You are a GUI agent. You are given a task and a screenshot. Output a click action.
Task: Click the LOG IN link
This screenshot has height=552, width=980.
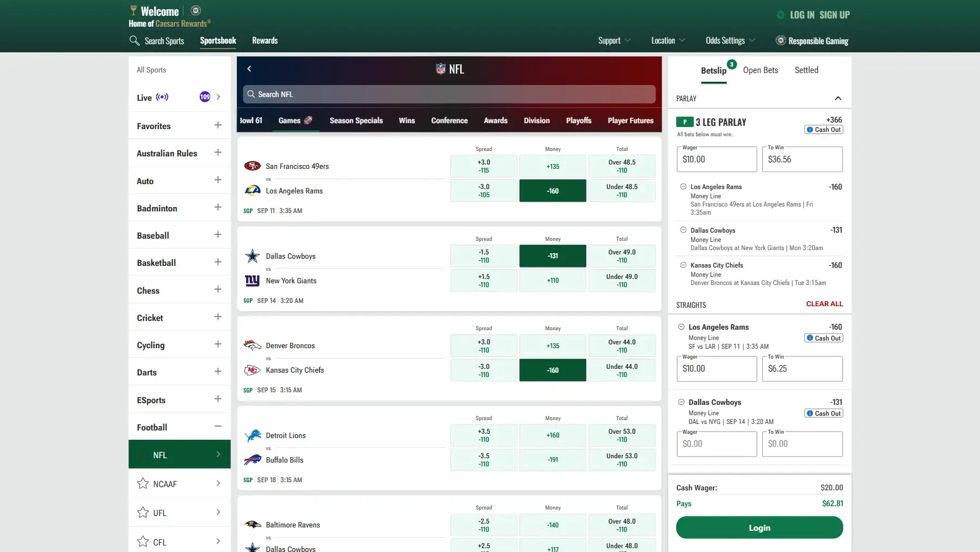802,15
